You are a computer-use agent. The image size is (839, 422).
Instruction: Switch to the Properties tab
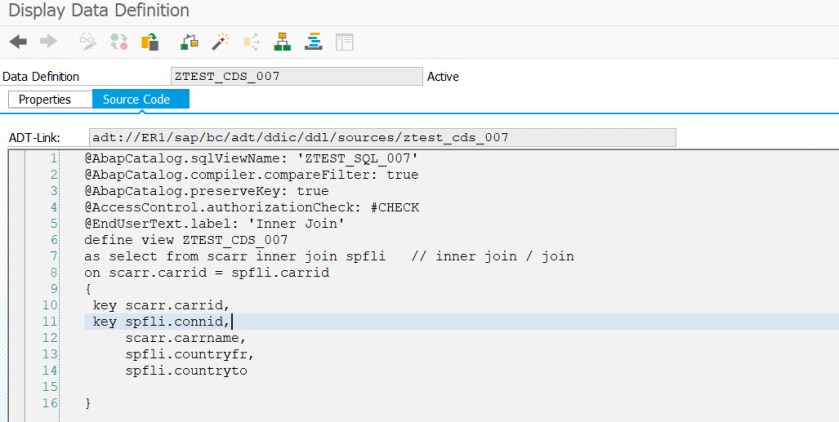tap(45, 99)
